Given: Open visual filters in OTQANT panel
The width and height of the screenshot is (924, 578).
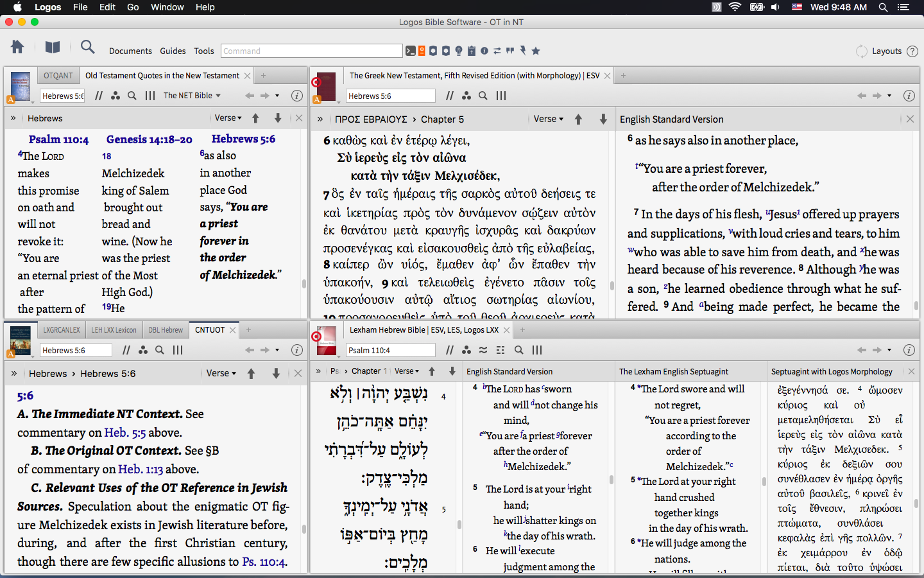Looking at the screenshot, I should 116,96.
